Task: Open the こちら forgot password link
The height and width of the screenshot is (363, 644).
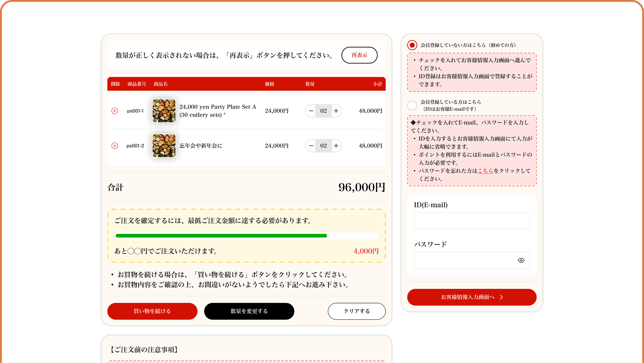Action: (x=485, y=171)
